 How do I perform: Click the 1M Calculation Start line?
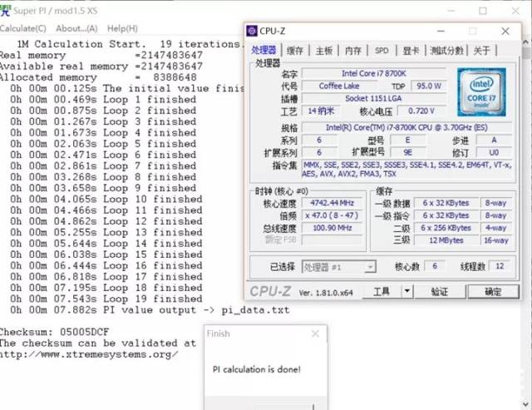pos(131,44)
